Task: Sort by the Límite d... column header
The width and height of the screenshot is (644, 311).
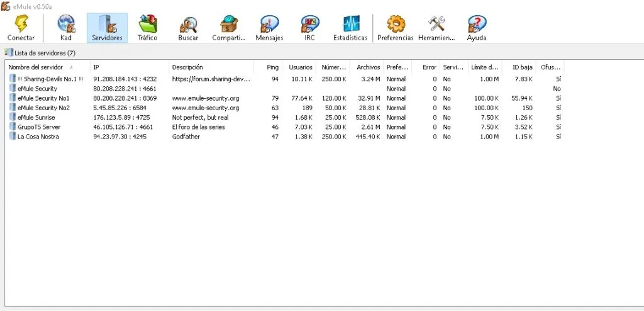Action: pos(485,67)
